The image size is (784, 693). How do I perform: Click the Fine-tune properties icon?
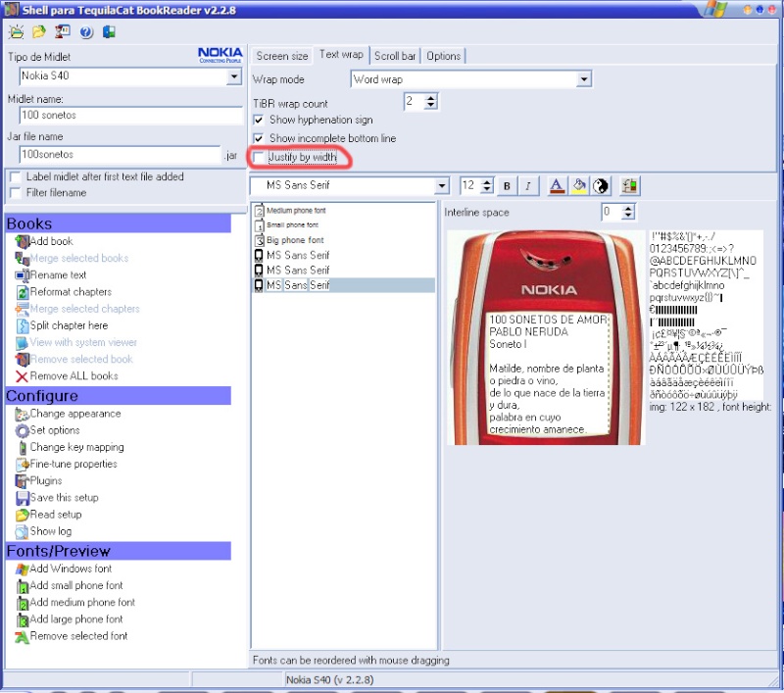pos(22,465)
